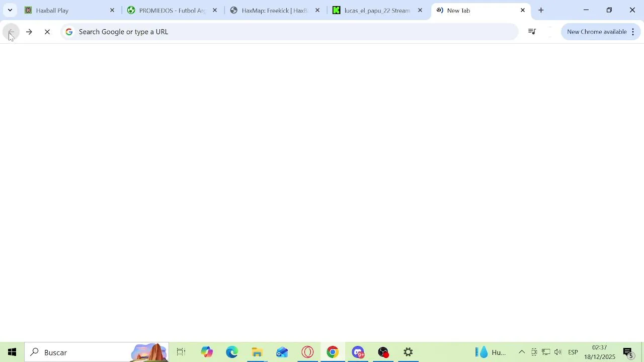The height and width of the screenshot is (362, 644).
Task: Open Opera browser from the taskbar
Action: click(307, 352)
